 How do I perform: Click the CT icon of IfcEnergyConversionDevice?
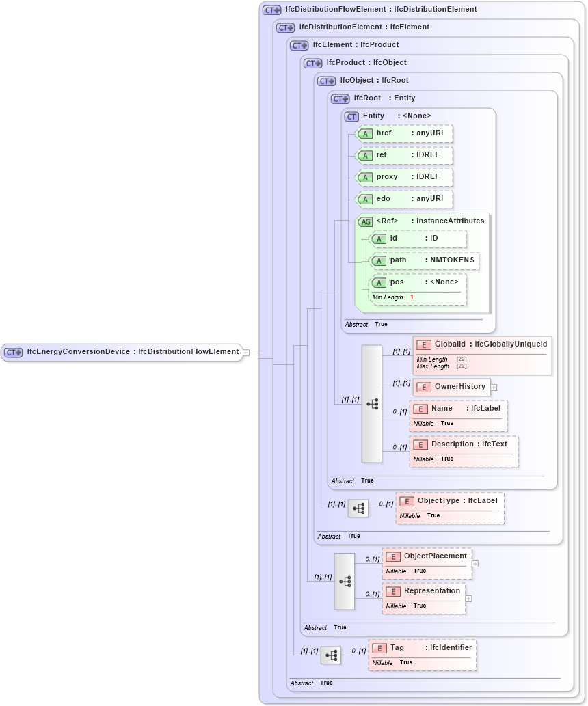12,351
